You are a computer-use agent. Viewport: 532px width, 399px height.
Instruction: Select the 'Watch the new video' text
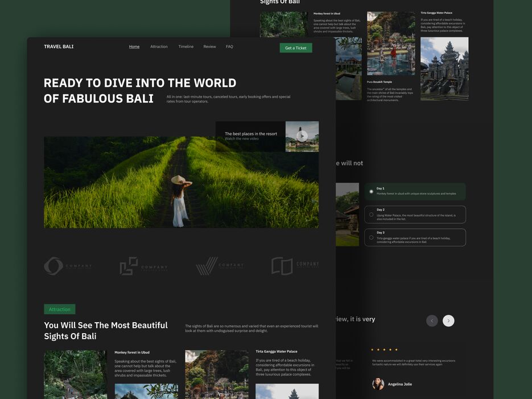coord(242,139)
